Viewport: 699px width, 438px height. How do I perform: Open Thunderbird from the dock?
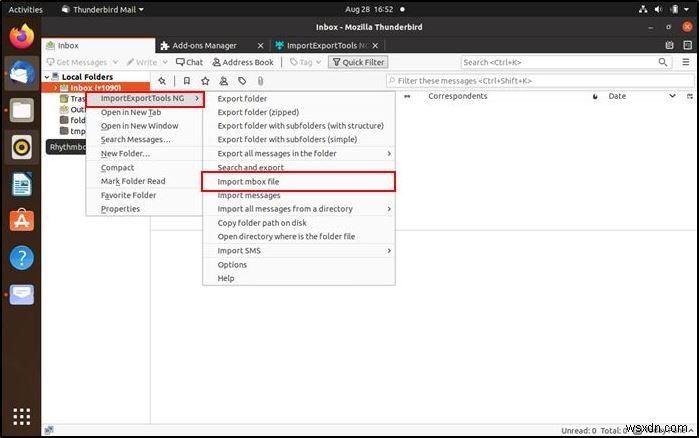pos(21,74)
